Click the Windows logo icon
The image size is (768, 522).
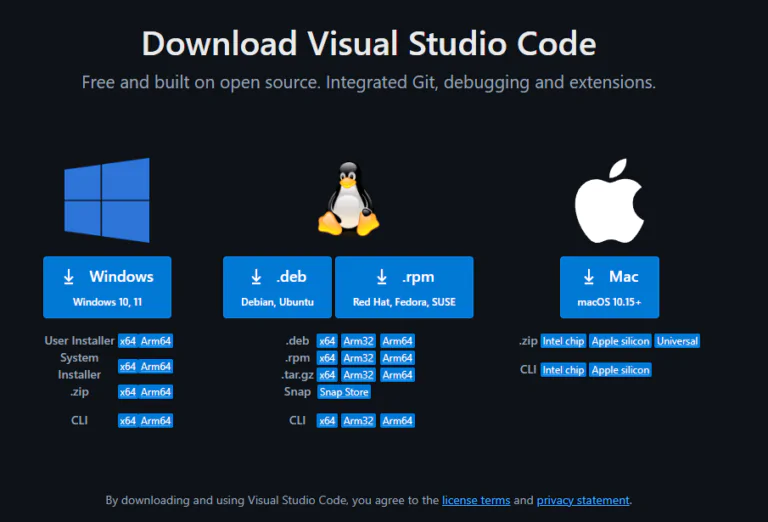click(107, 200)
